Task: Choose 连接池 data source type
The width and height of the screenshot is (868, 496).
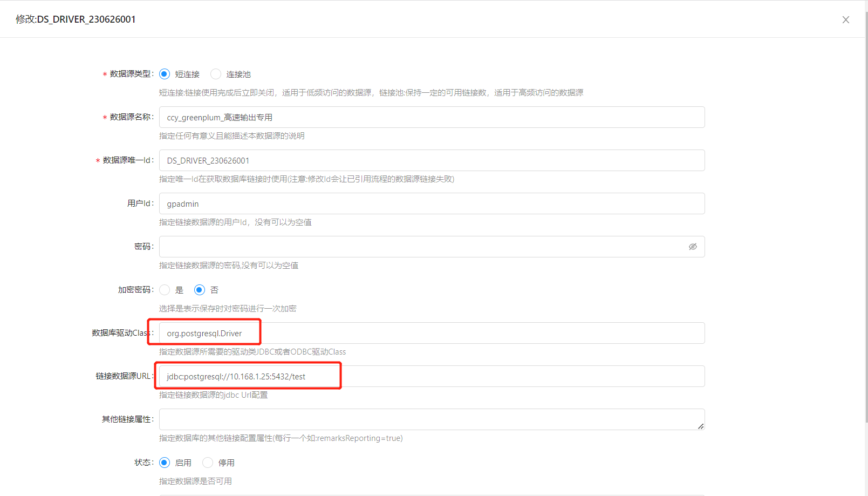Action: click(216, 74)
